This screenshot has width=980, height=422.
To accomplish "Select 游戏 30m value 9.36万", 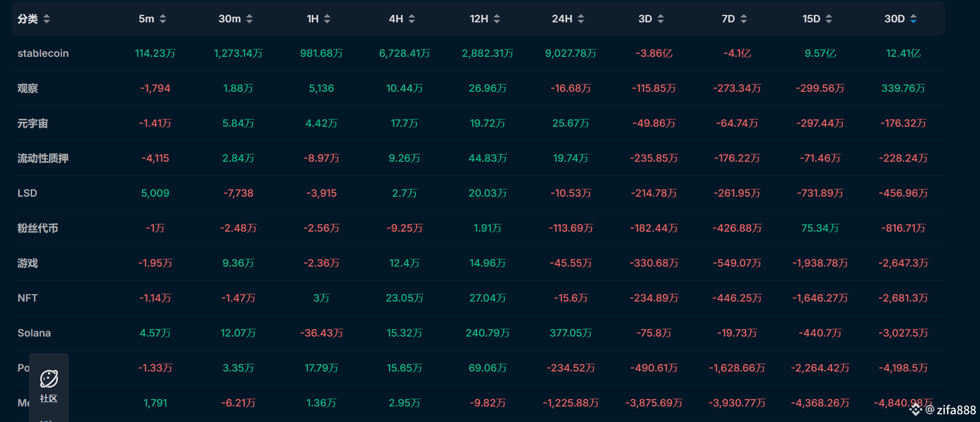I will 238,263.
